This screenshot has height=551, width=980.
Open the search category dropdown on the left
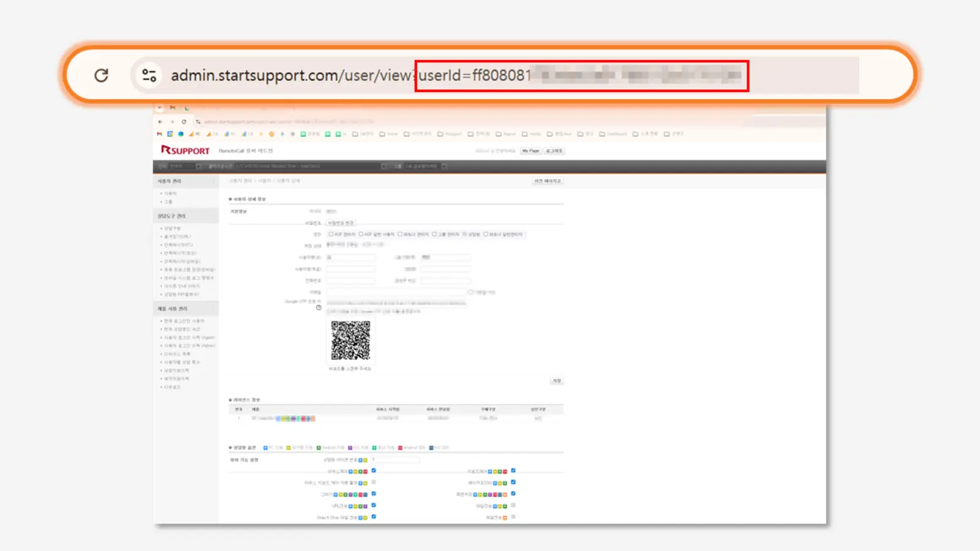point(197,166)
